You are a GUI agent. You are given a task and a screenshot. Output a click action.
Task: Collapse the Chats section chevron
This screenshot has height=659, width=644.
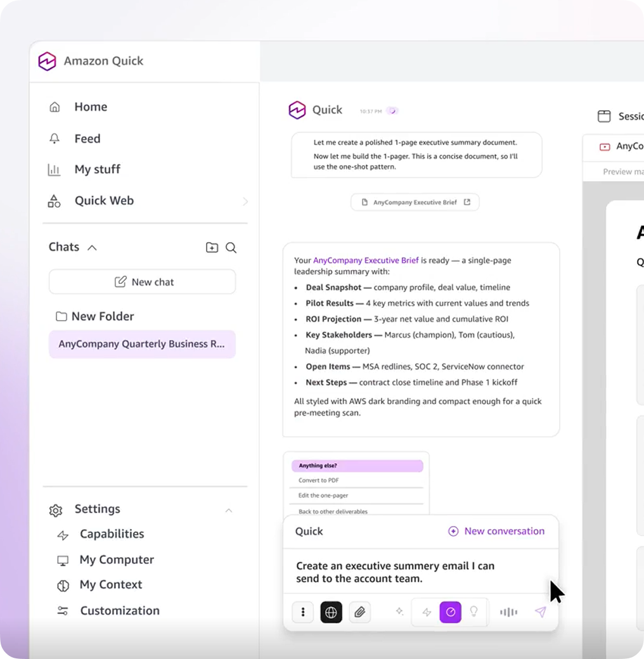click(92, 248)
